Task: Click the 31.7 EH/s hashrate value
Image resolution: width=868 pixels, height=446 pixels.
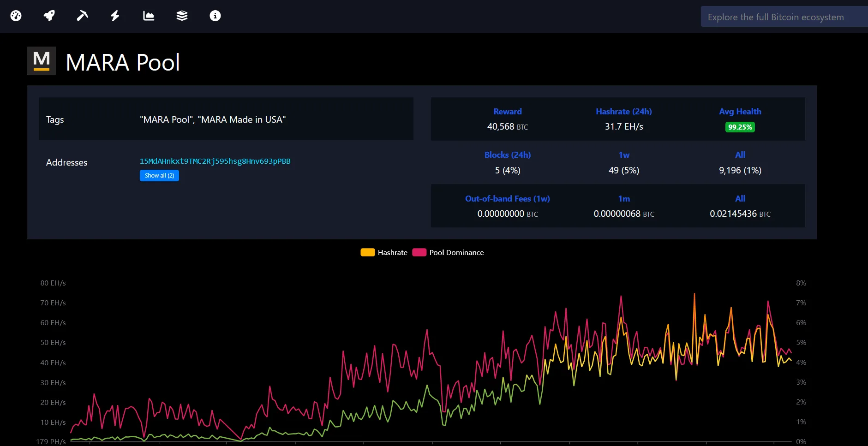Action: pos(624,126)
